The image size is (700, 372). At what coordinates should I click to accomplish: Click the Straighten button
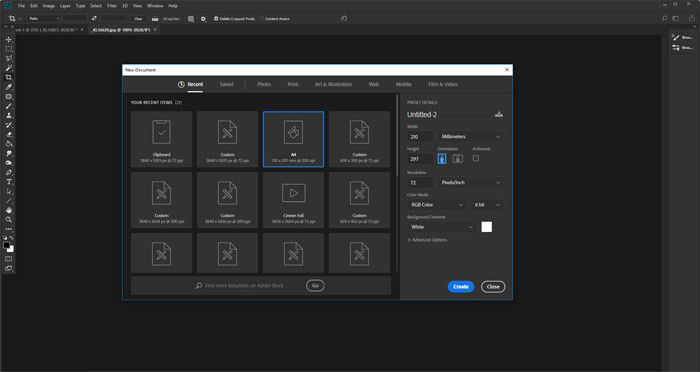coord(167,19)
